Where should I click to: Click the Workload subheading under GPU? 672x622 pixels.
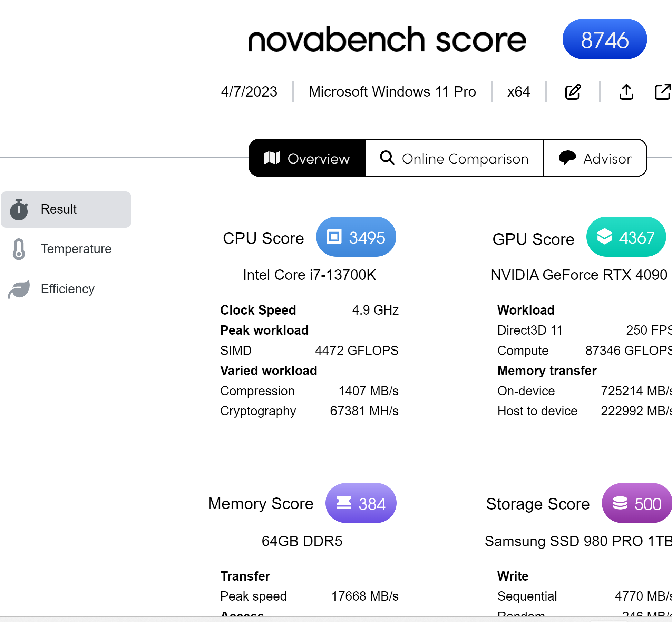click(x=526, y=310)
